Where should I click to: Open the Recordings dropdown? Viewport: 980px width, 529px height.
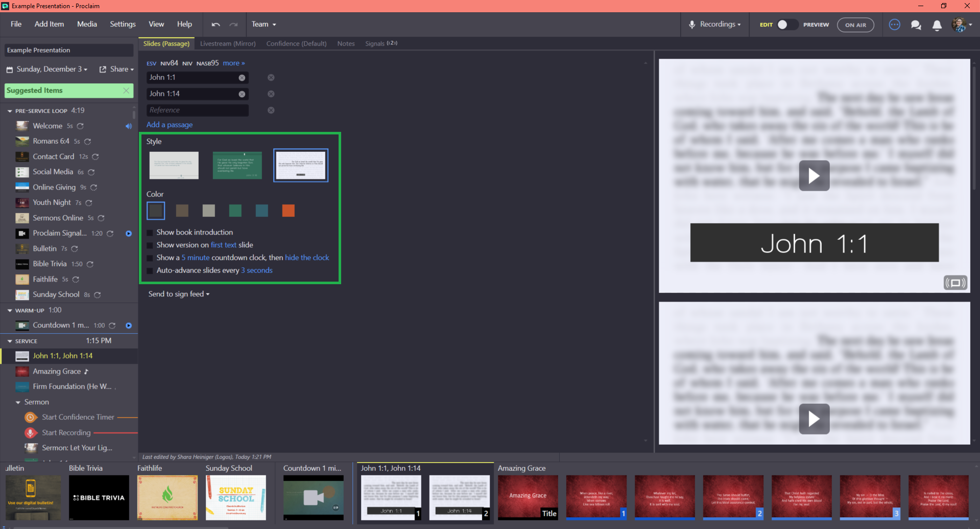[714, 25]
